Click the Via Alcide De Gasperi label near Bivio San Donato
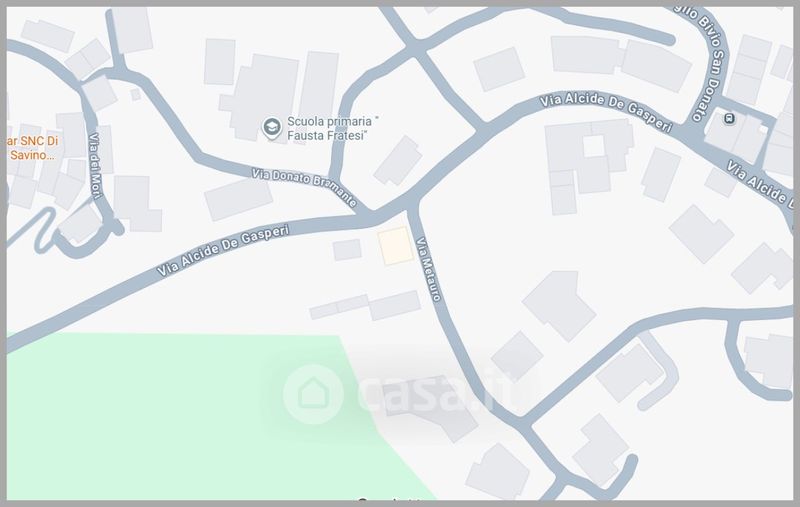 tap(606, 112)
